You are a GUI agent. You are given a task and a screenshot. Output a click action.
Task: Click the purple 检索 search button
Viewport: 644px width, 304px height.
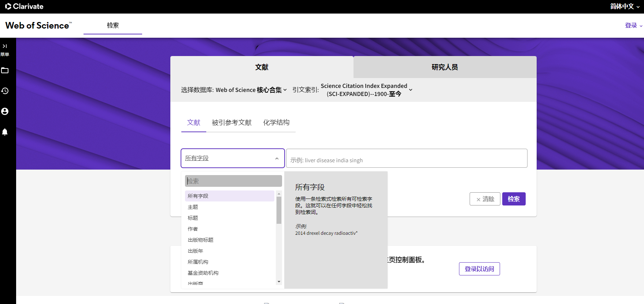[x=514, y=199]
